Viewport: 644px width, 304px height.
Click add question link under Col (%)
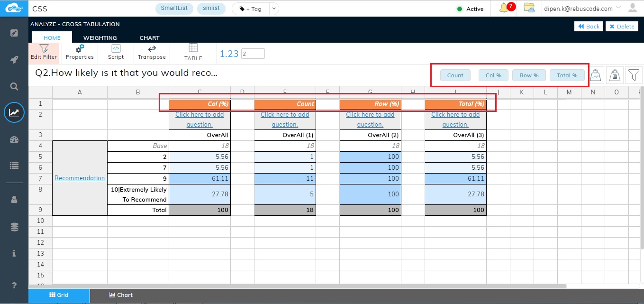click(200, 120)
